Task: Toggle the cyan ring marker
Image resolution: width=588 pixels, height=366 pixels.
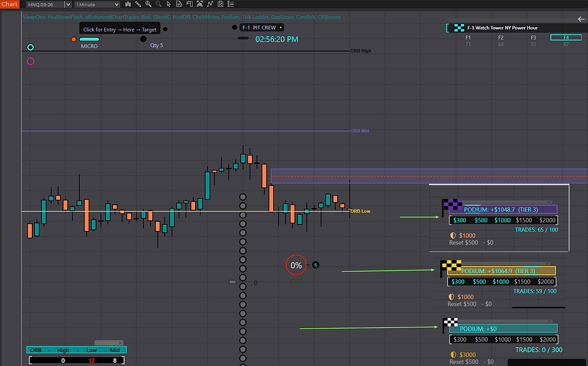Action: 31,47
